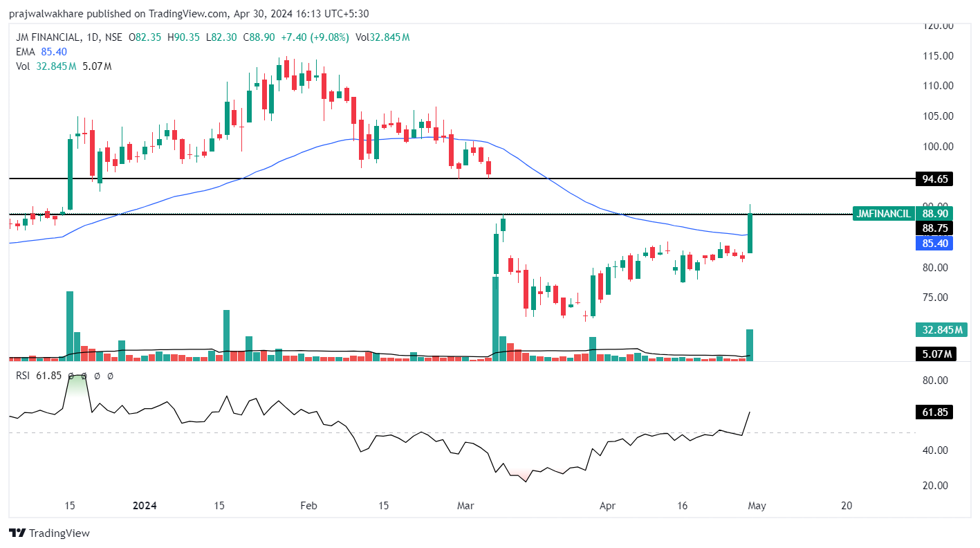Viewport: 980px width, 548px height.
Task: Click the Feb label on the time axis
Action: [x=308, y=506]
